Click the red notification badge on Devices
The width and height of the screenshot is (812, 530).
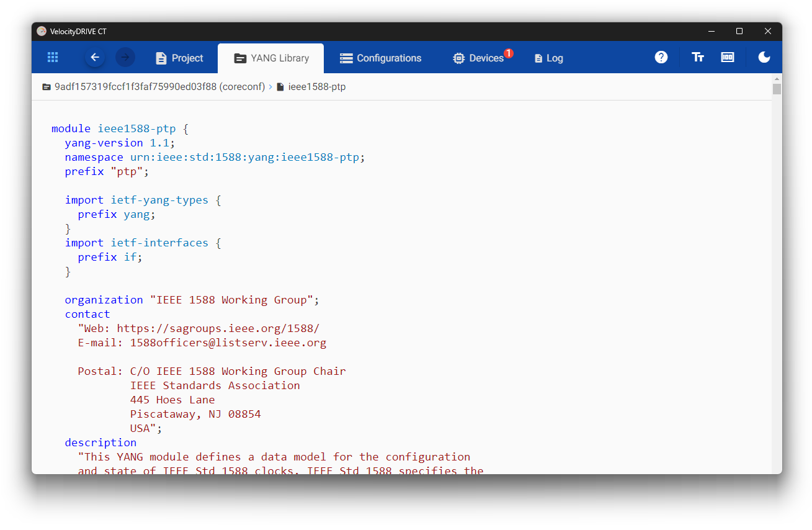[509, 53]
